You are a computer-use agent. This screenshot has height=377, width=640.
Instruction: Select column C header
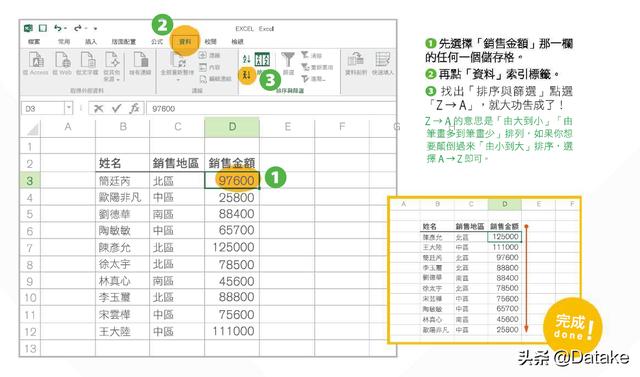177,127
